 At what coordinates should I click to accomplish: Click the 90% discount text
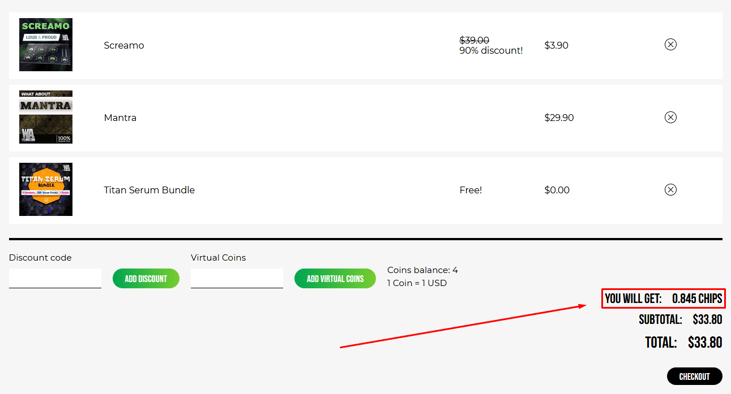pyautogui.click(x=491, y=50)
